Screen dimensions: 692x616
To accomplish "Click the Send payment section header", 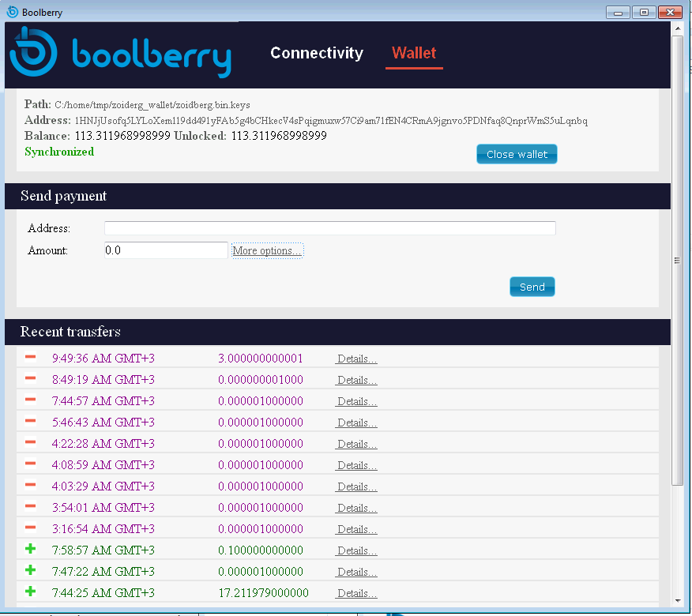I will pos(337,196).
